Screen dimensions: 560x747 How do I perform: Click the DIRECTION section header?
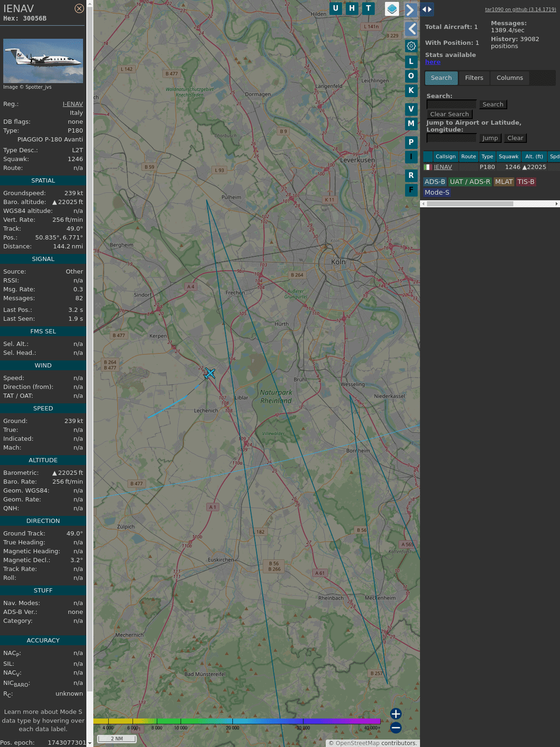coord(43,521)
